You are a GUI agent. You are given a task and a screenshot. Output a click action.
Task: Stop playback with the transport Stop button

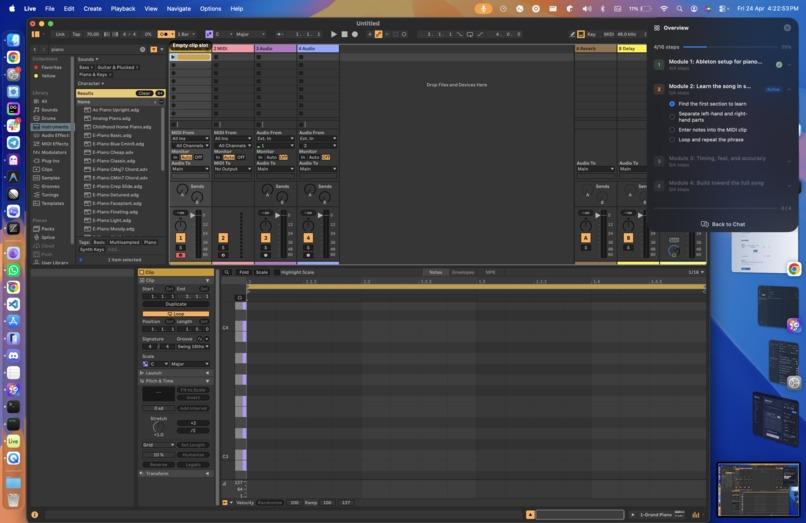(x=344, y=34)
